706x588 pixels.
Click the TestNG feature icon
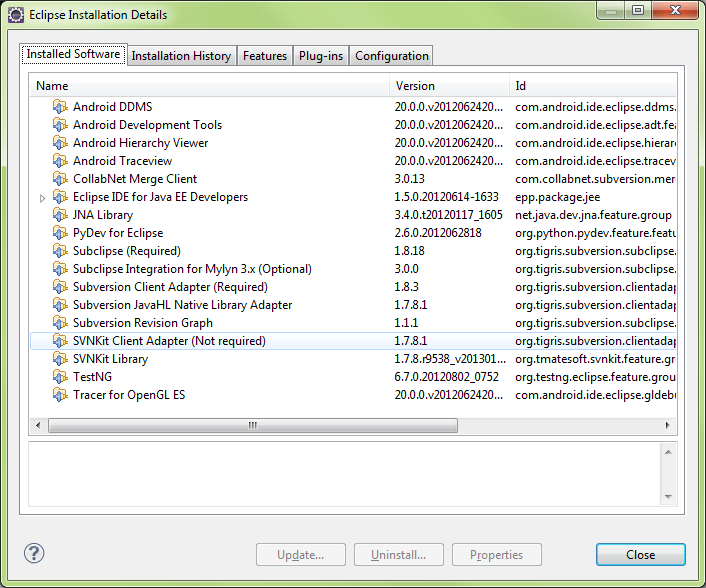(x=60, y=377)
